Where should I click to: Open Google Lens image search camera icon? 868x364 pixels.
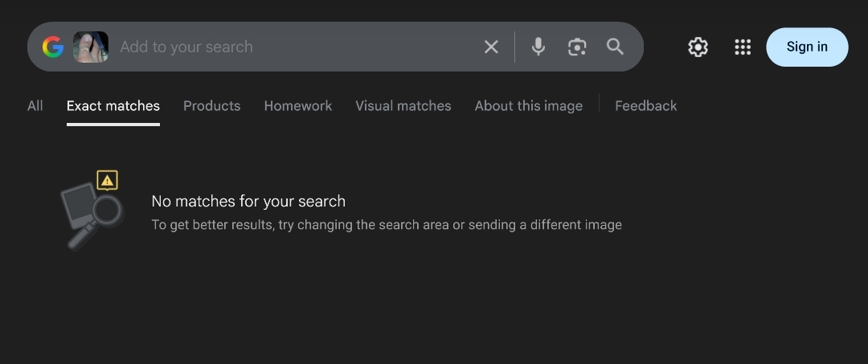pyautogui.click(x=577, y=47)
